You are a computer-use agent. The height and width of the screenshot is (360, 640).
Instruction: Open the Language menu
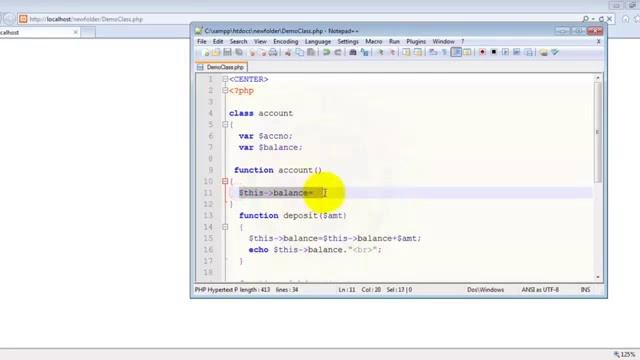pyautogui.click(x=318, y=42)
